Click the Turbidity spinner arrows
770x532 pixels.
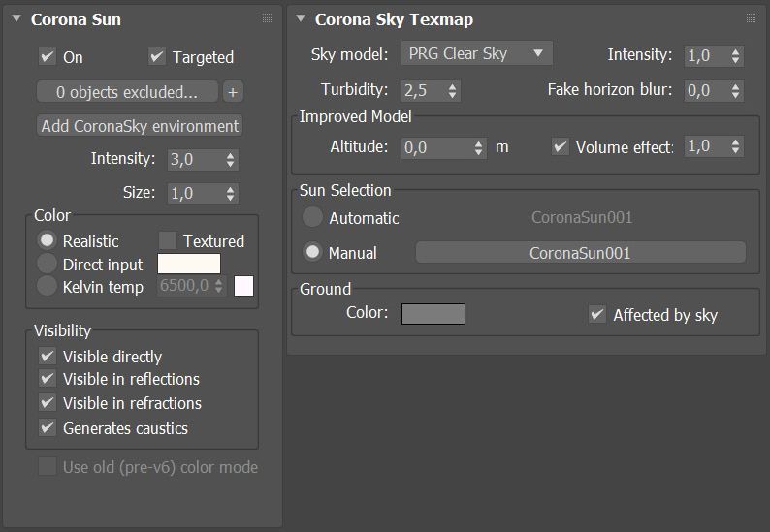point(452,91)
